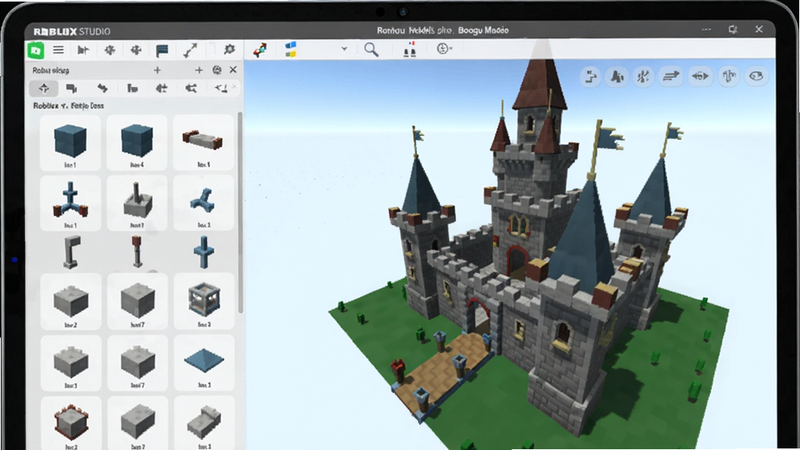Image resolution: width=800 pixels, height=450 pixels.
Task: Choose the diagonal double-arrow scale tool
Action: [190, 50]
